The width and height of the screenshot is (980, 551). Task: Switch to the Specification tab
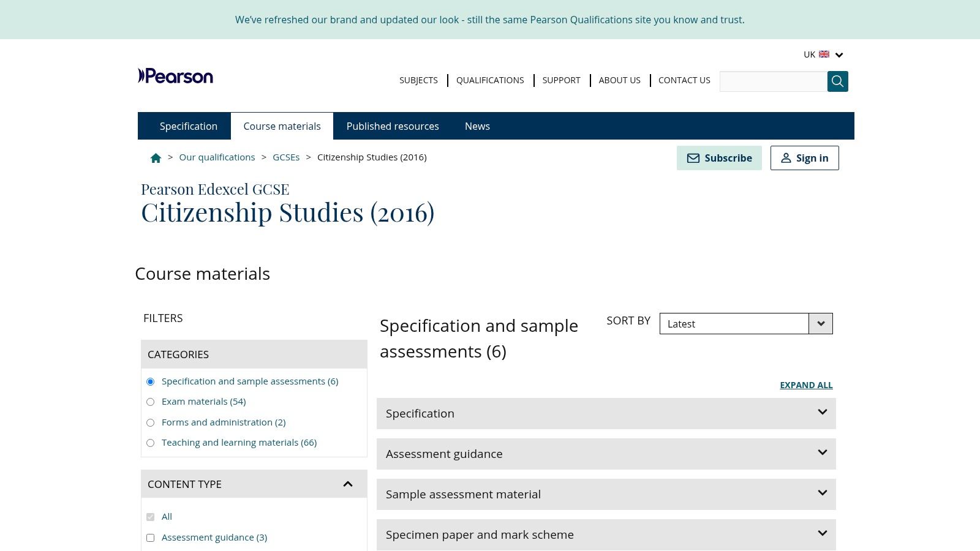click(189, 126)
